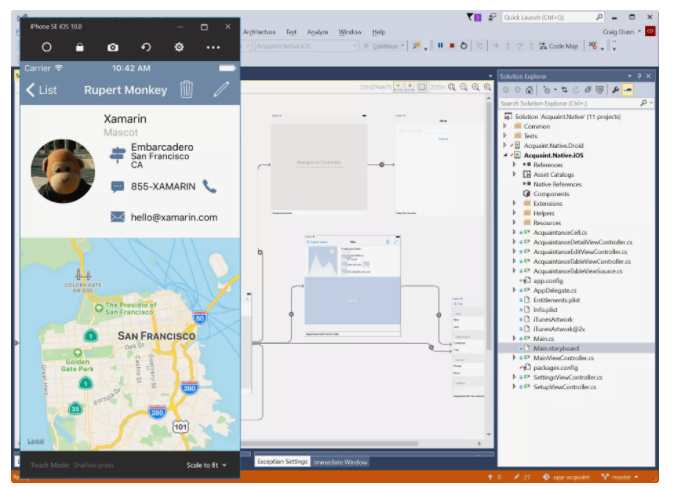Viewport: 679px width, 488px height.
Task: Open the simulator more options ellipsis
Action: click(x=213, y=47)
